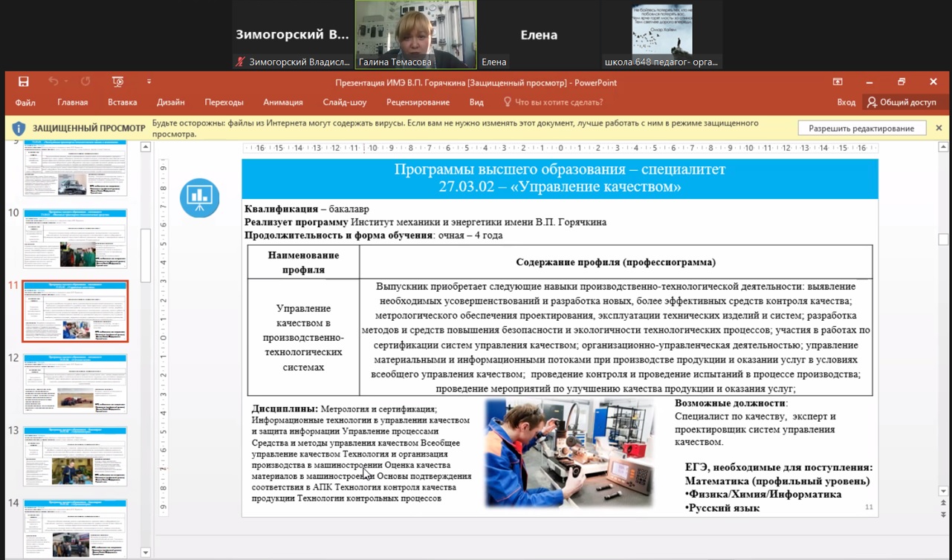Screen dimensions: 952x560
Task: Click the Save icon in the quick access toolbar
Action: (24, 82)
